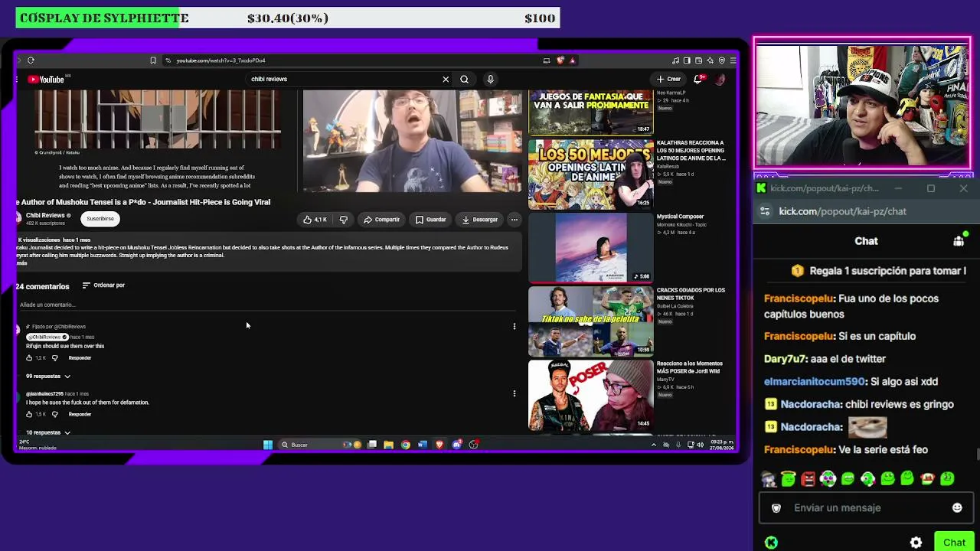Open Kick chat settings gear
Image resolution: width=980 pixels, height=551 pixels.
tap(916, 543)
